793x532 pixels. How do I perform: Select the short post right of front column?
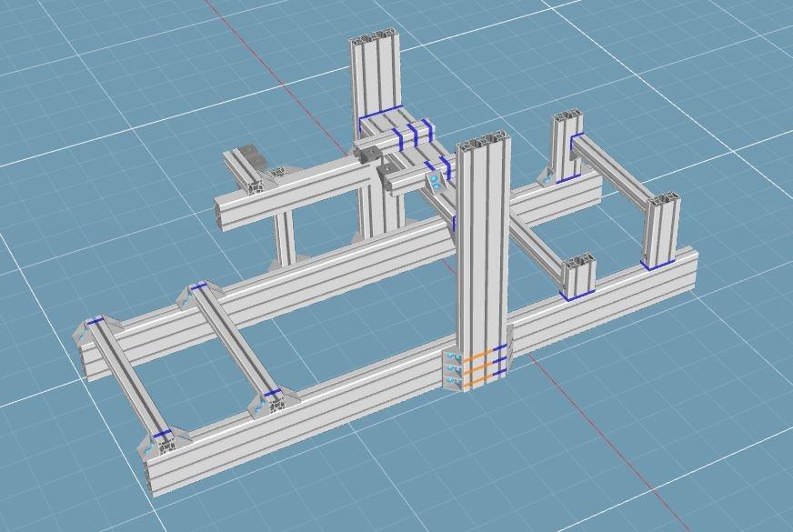tap(577, 276)
